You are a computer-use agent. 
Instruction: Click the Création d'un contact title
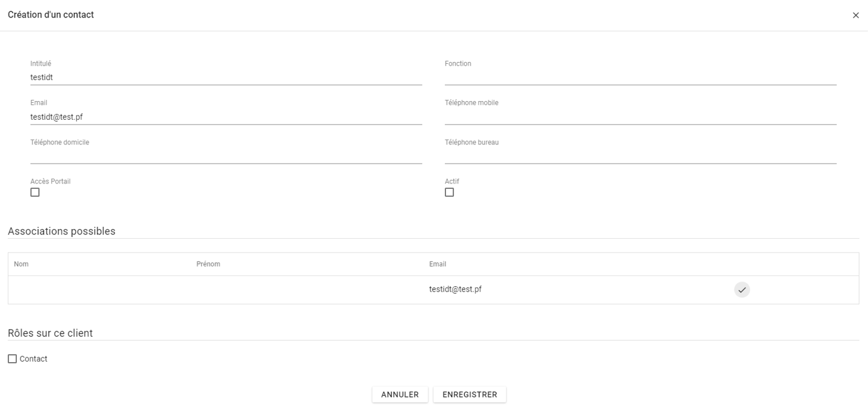coord(50,14)
